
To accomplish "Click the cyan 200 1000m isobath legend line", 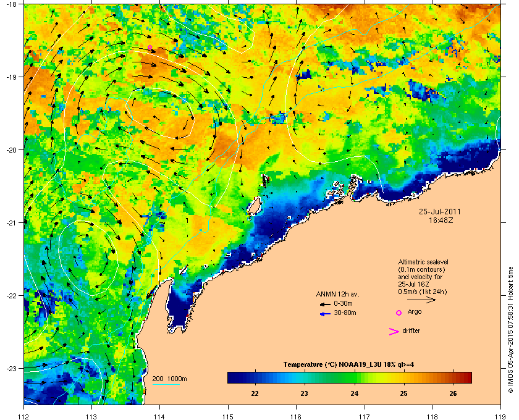I will [x=166, y=385].
